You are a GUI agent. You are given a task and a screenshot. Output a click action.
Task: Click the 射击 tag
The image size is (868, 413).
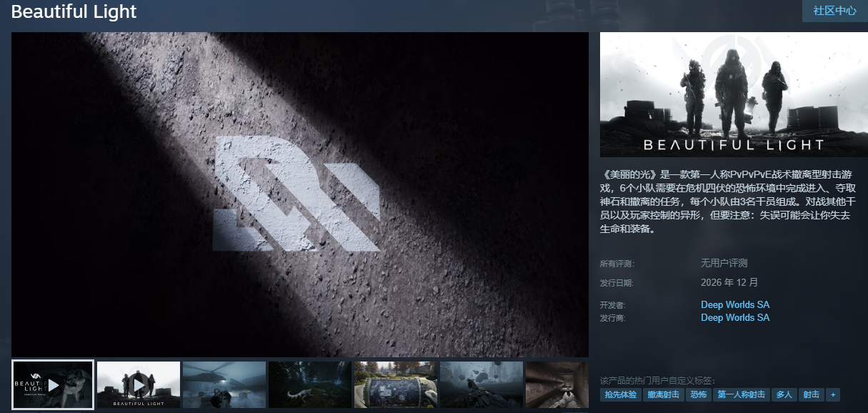pyautogui.click(x=811, y=394)
